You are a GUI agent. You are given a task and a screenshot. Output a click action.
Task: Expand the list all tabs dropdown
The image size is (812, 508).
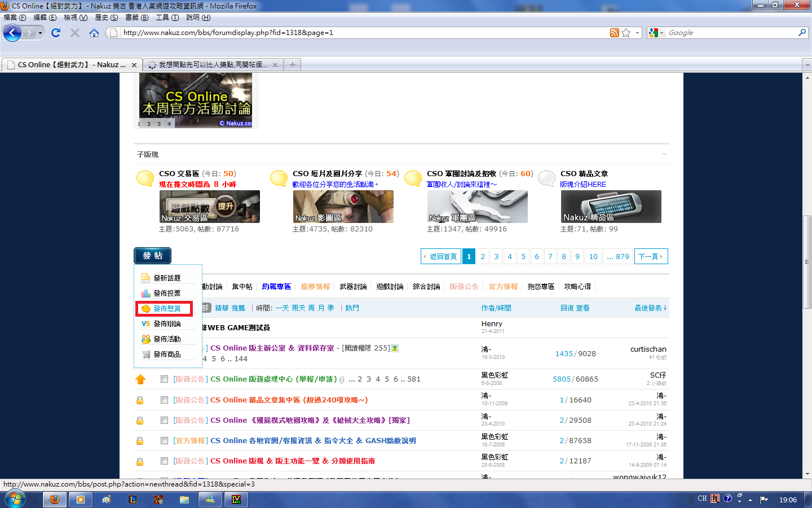click(806, 65)
